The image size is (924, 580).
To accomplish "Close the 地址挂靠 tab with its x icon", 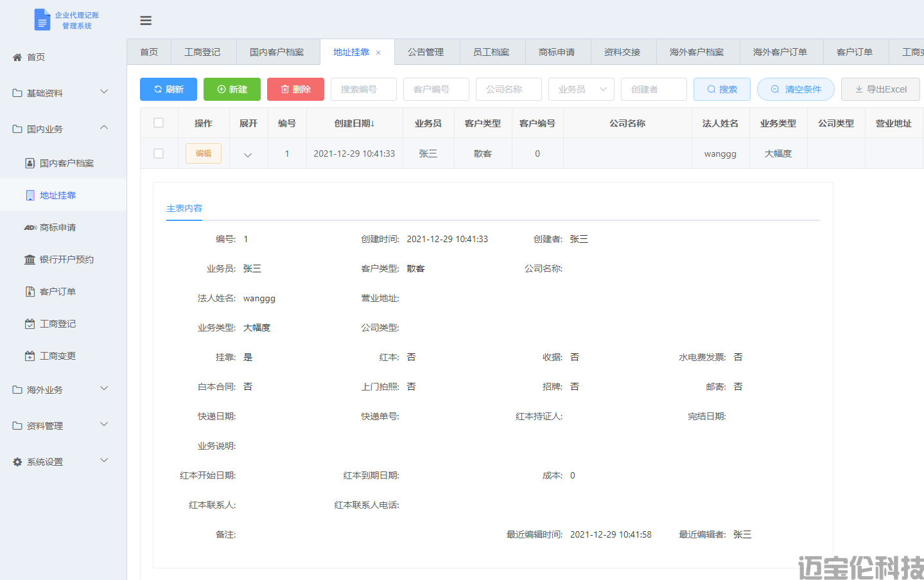I will pyautogui.click(x=378, y=53).
